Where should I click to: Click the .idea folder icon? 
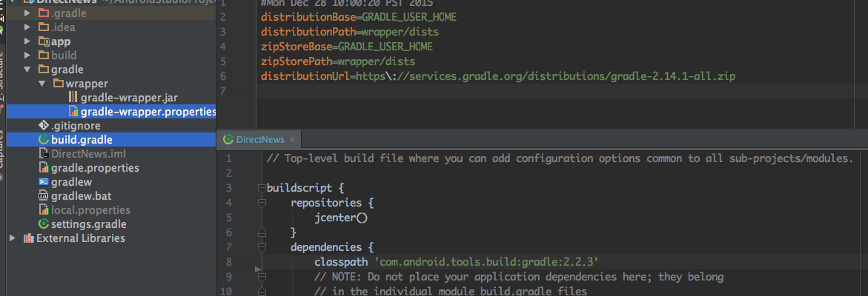point(43,27)
